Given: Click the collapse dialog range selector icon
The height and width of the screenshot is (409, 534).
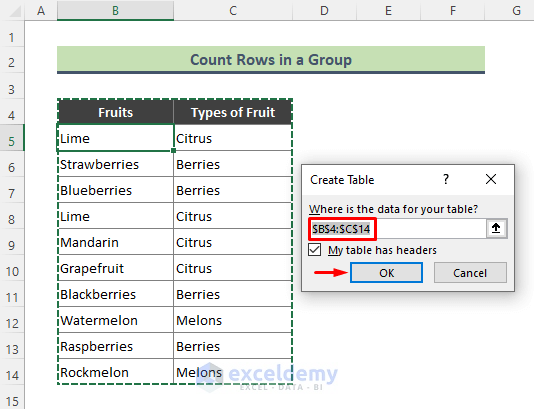Looking at the screenshot, I should pos(496,228).
